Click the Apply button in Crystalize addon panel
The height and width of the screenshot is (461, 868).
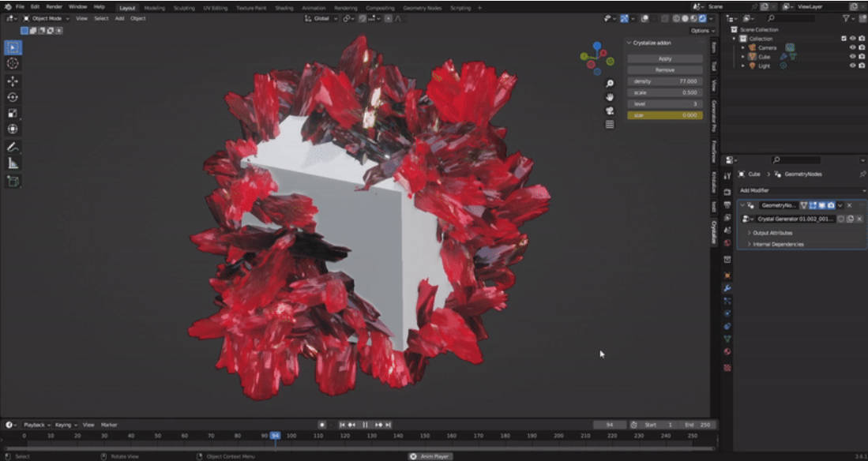pos(666,58)
